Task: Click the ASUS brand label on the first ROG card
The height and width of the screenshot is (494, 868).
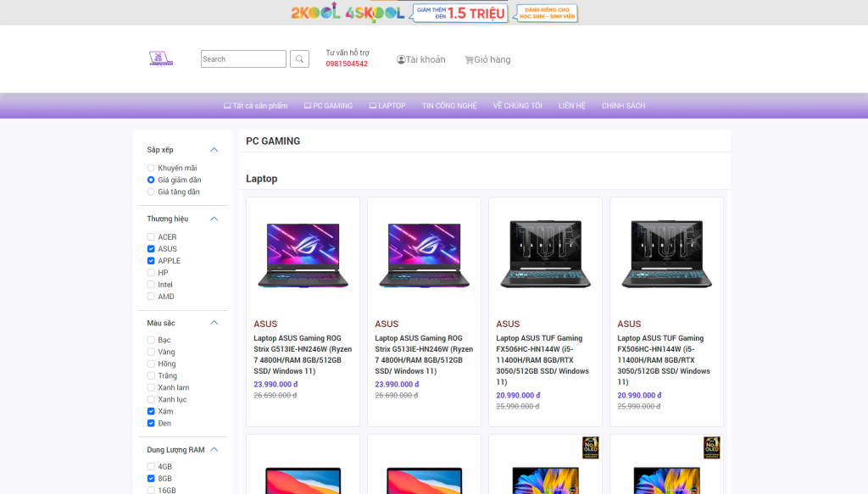Action: pyautogui.click(x=265, y=325)
